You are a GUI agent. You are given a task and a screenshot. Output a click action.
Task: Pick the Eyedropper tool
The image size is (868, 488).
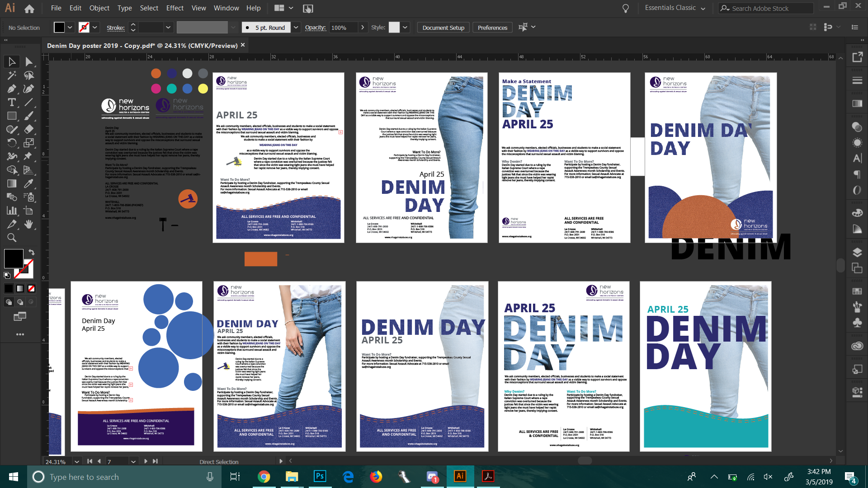(x=28, y=183)
